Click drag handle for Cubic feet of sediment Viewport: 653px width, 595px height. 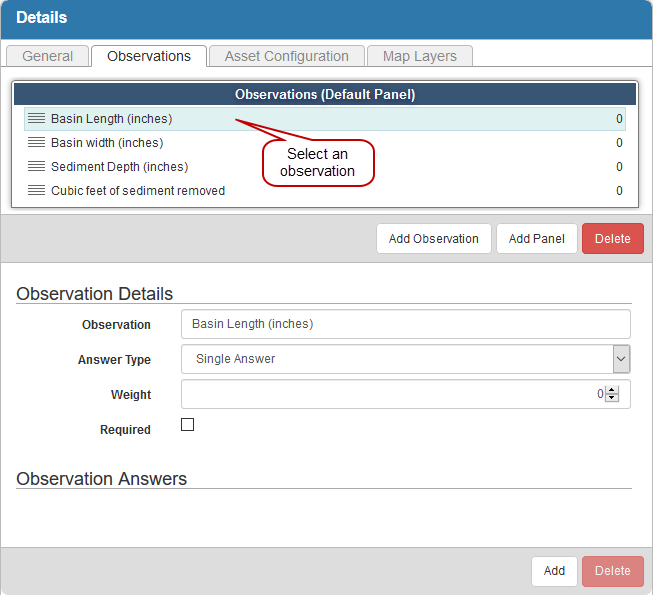[x=36, y=191]
